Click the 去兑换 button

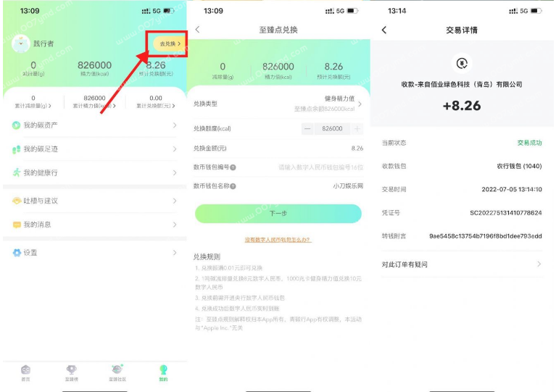tap(170, 44)
